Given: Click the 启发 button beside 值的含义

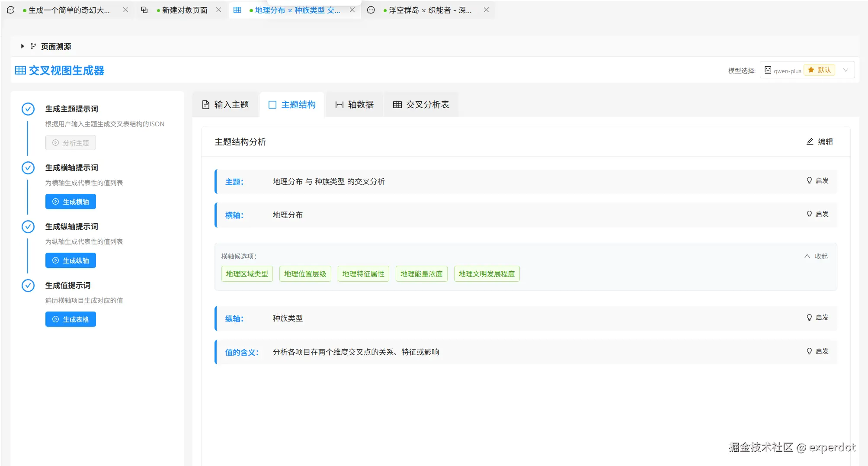Looking at the screenshot, I should pos(817,351).
